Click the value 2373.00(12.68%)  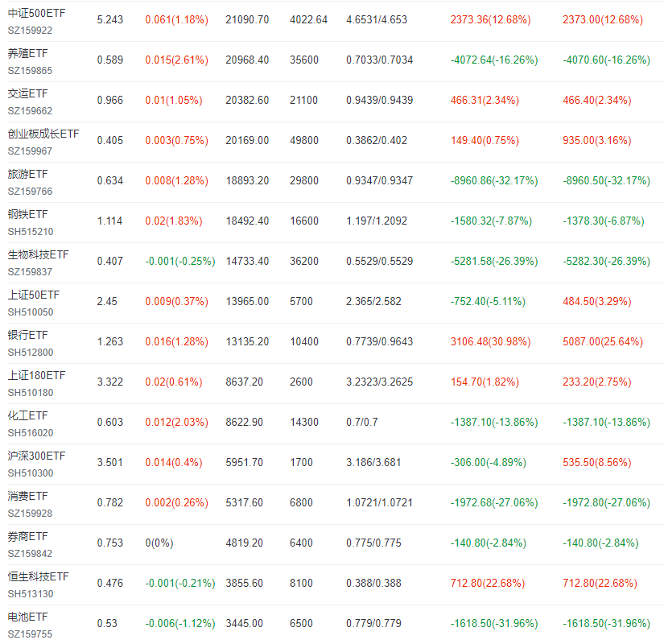pyautogui.click(x=603, y=20)
